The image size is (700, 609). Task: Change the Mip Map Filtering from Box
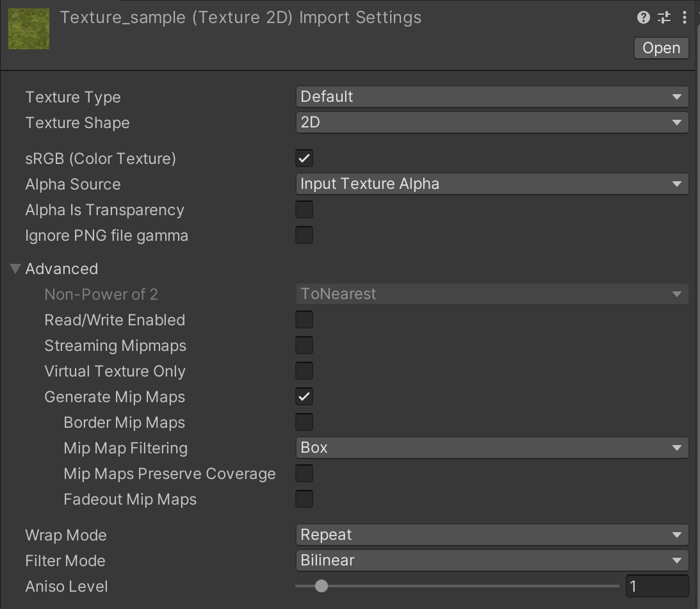492,448
